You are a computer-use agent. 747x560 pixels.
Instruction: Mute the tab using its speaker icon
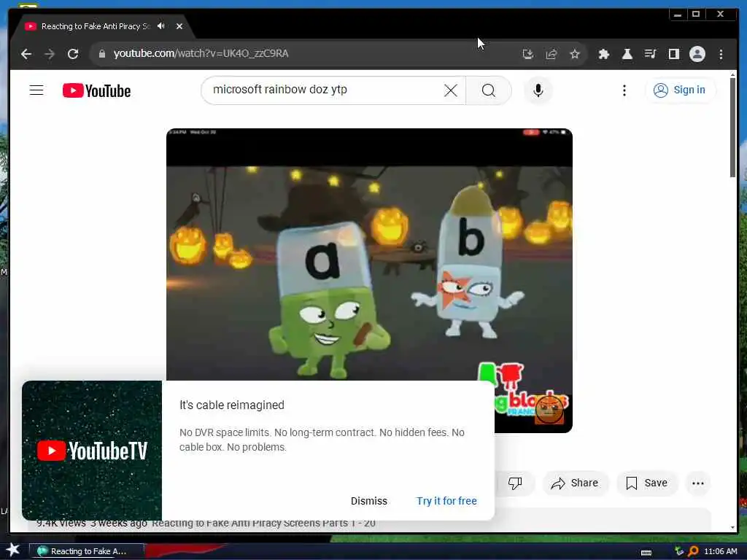pyautogui.click(x=161, y=26)
